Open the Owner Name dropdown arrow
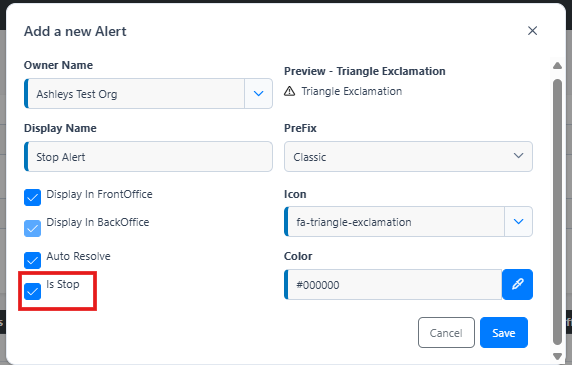Viewport: 572px width, 365px height. point(258,94)
